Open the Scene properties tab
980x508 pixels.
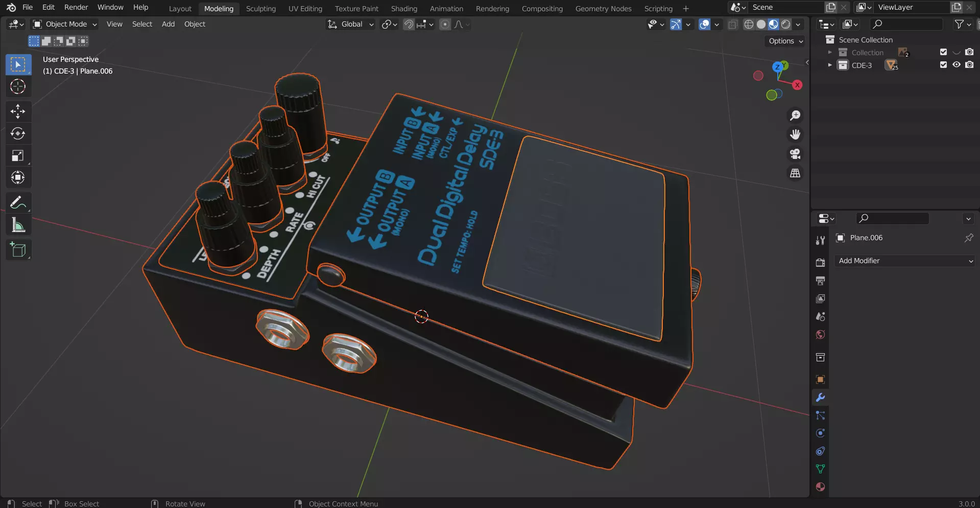(820, 316)
